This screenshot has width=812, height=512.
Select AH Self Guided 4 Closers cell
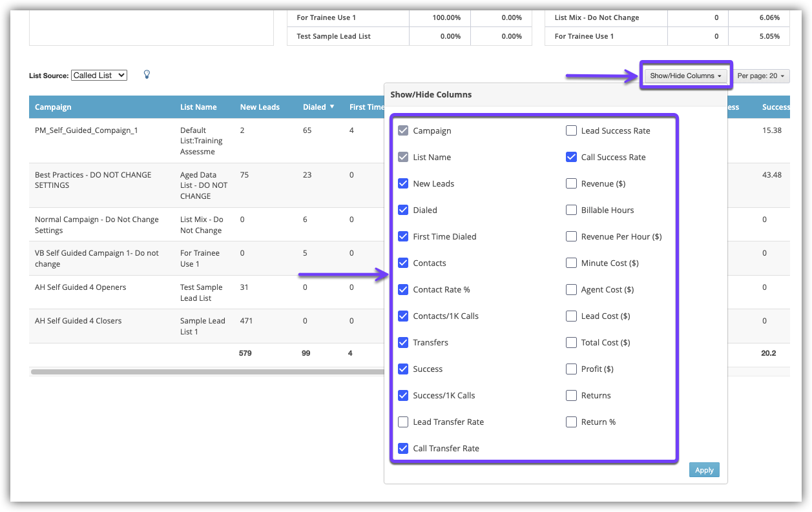[x=78, y=321]
